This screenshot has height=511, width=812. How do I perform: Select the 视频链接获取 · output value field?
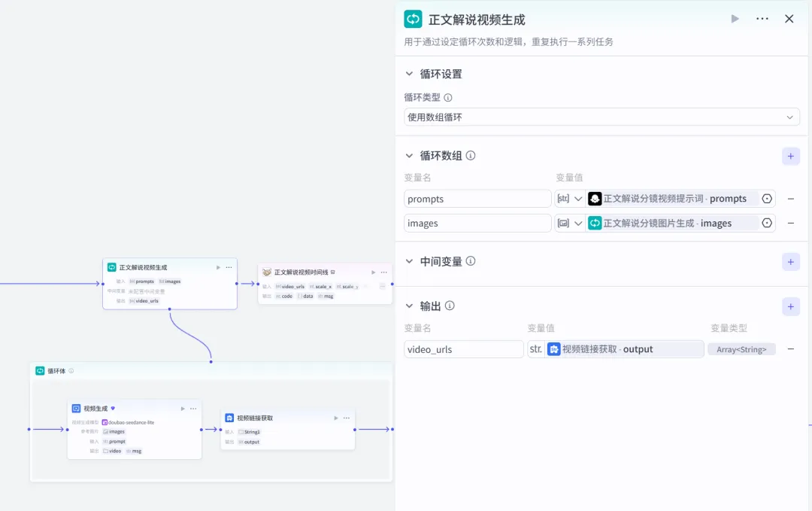tap(624, 348)
